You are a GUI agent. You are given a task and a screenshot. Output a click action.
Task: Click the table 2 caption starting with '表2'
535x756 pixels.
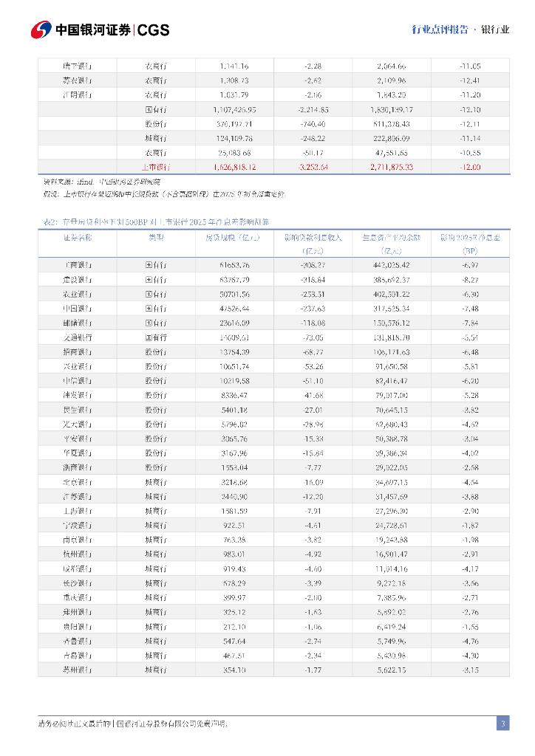tap(157, 221)
